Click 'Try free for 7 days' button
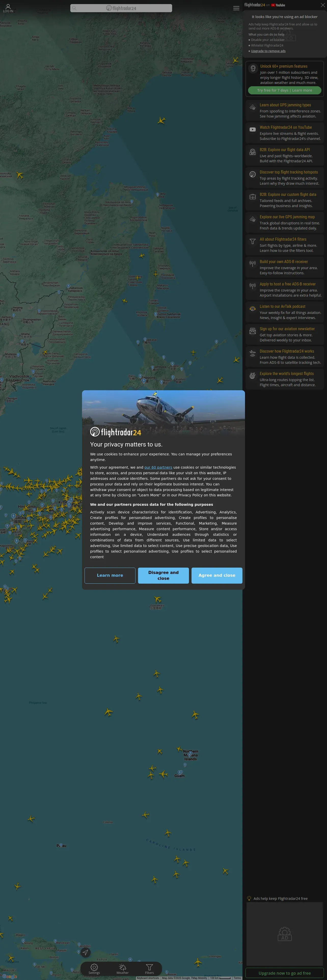 284,91
